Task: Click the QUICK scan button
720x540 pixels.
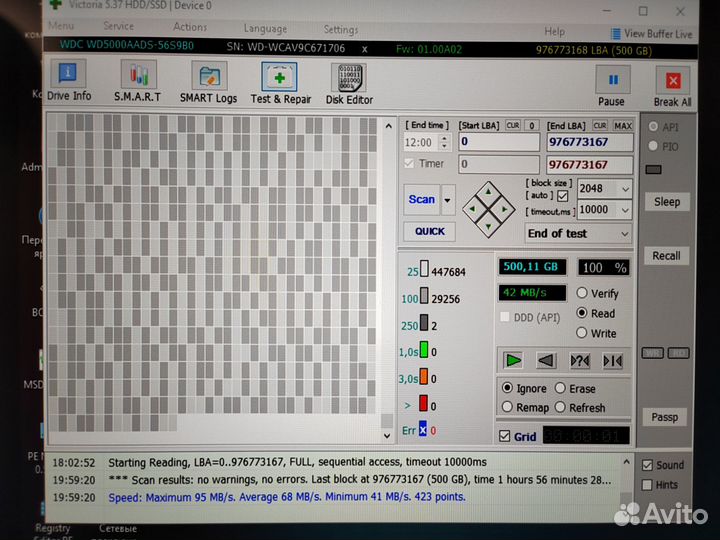Action: (430, 231)
